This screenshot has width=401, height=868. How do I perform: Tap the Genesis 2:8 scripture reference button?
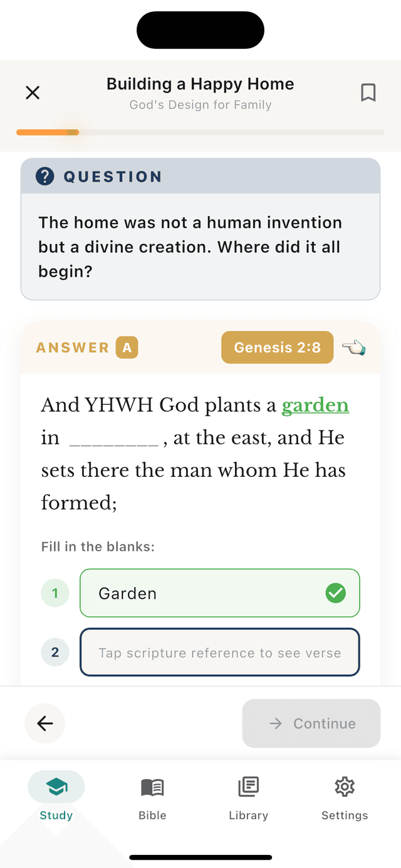tap(277, 347)
